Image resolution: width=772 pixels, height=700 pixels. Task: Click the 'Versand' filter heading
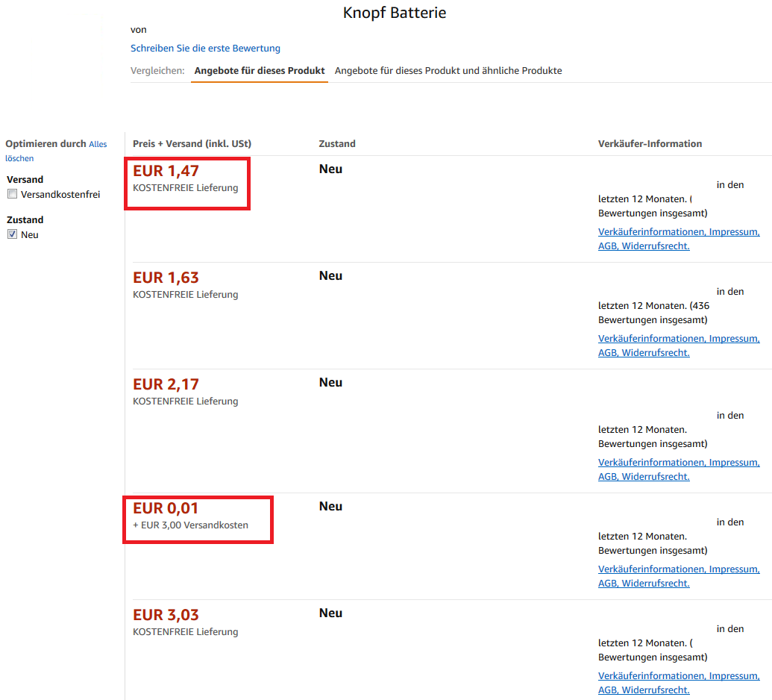(x=25, y=179)
